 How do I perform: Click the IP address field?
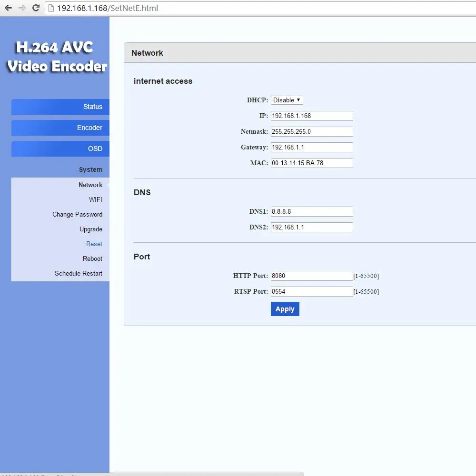point(312,116)
